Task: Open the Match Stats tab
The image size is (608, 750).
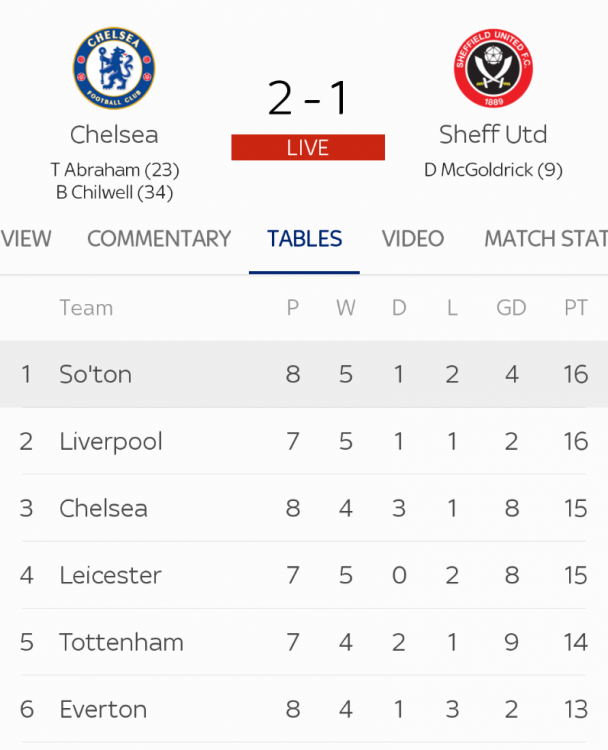Action: [x=545, y=239]
